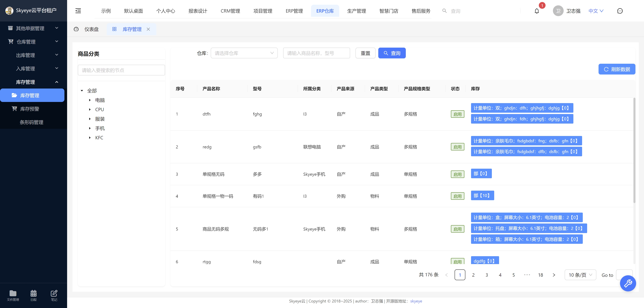Click the 库存 column header
644x308 pixels.
[475, 89]
